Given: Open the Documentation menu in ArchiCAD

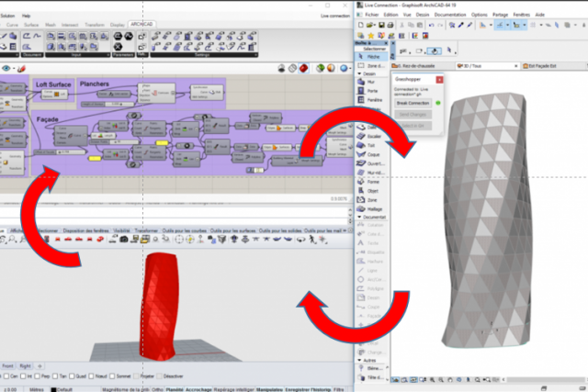Looking at the screenshot, I should point(450,16).
